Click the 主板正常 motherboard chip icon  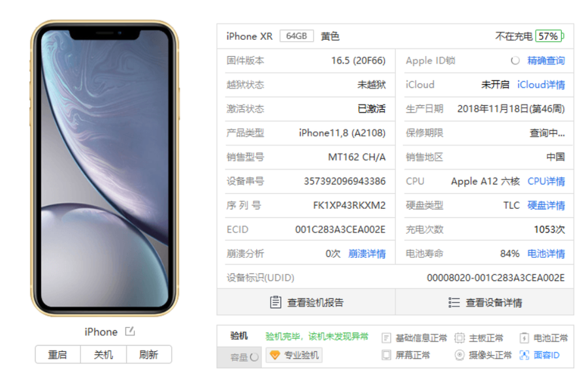click(x=459, y=338)
